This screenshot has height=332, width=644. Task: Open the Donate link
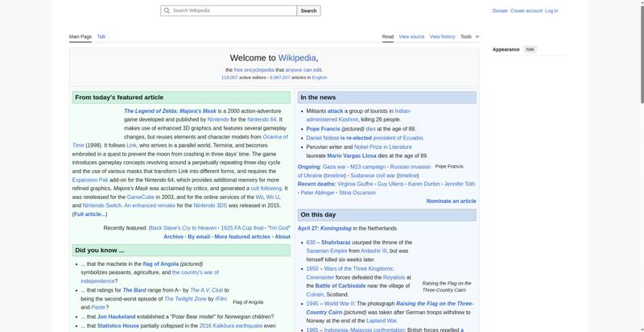point(500,11)
